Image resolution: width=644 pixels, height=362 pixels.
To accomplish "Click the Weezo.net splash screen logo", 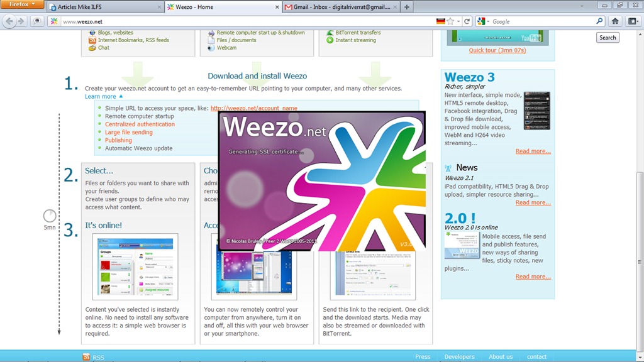I will point(322,181).
